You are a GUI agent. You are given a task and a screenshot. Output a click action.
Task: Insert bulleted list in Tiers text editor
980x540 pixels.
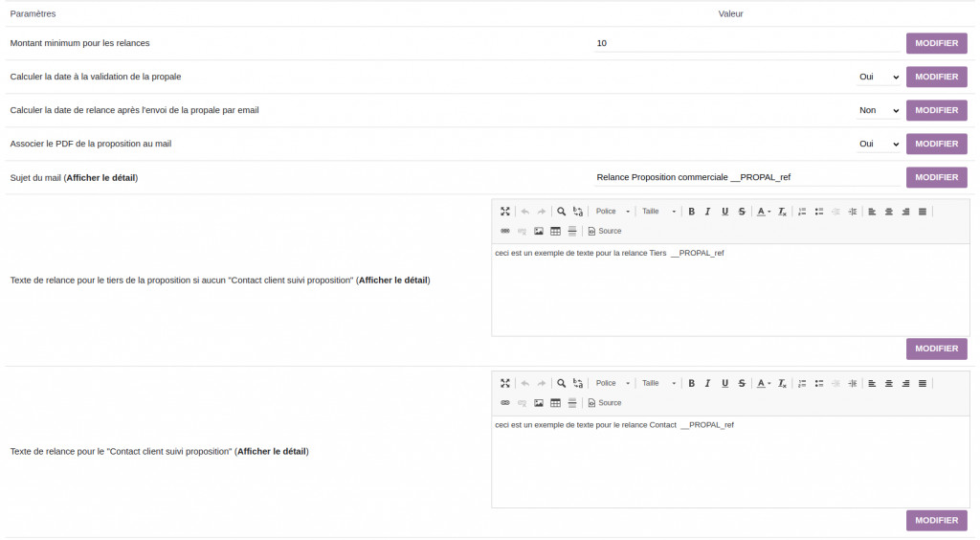point(819,212)
